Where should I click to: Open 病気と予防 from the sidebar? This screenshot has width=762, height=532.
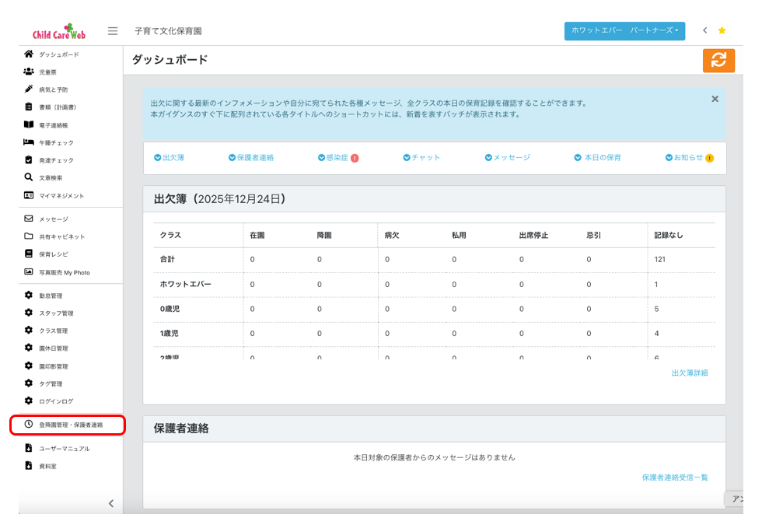click(x=26, y=89)
